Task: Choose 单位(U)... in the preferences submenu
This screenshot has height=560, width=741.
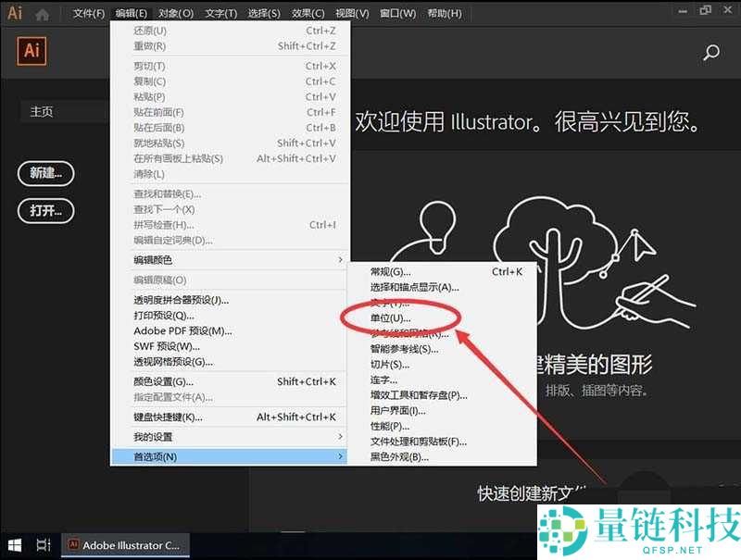Action: tap(390, 317)
